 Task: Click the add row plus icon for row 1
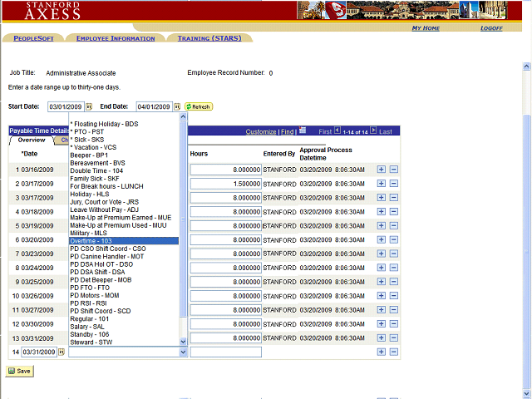pos(382,170)
